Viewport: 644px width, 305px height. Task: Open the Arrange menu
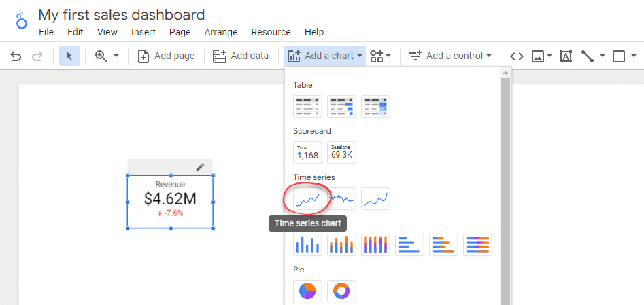click(221, 32)
